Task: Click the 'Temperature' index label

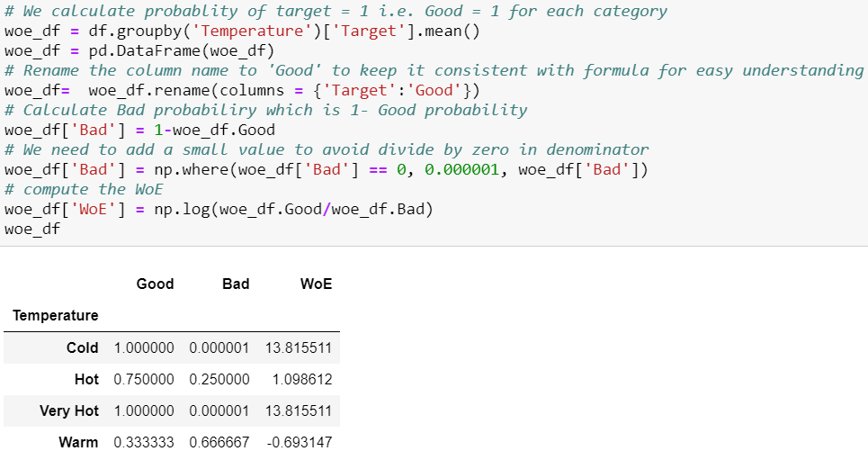Action: 56,315
